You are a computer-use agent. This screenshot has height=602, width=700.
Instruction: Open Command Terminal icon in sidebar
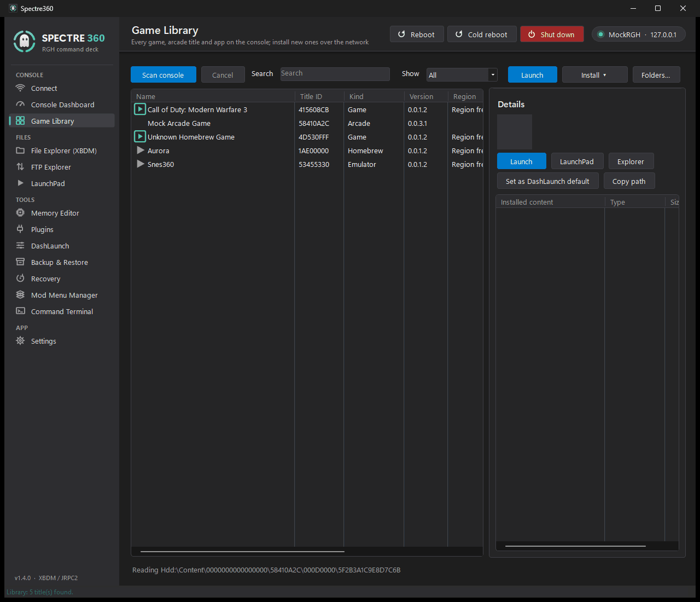20,311
